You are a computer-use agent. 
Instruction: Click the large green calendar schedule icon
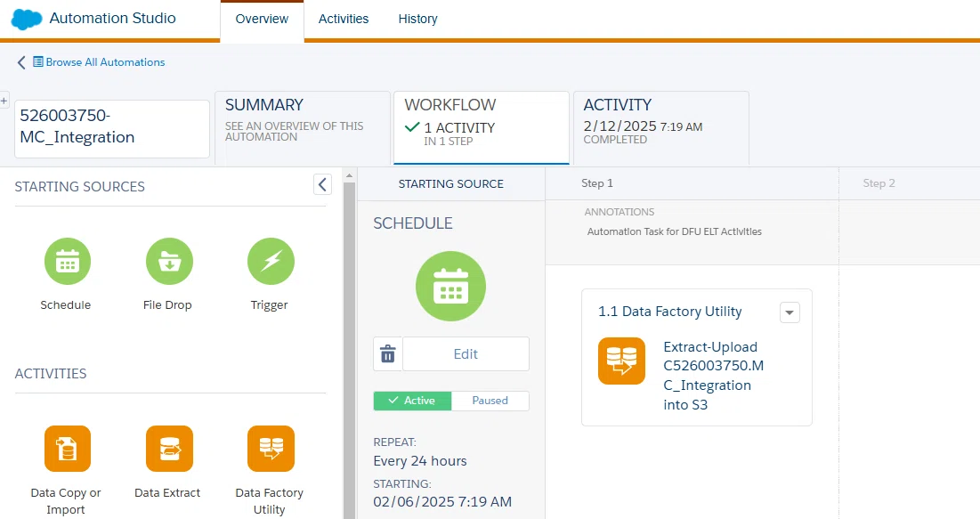coord(450,287)
